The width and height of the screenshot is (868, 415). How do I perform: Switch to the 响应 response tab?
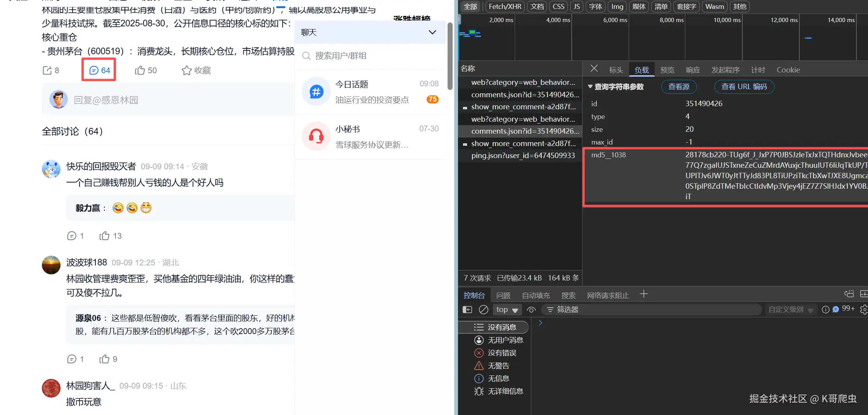tap(693, 70)
